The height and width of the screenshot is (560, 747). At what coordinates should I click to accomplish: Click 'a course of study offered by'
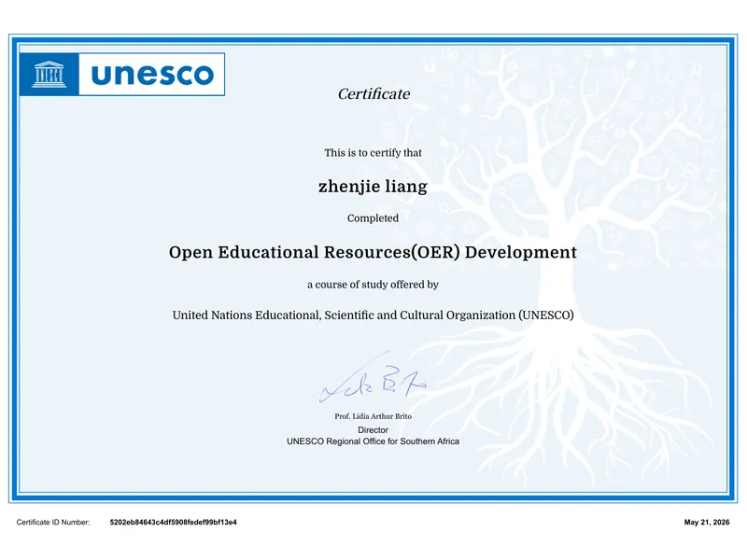(x=373, y=285)
